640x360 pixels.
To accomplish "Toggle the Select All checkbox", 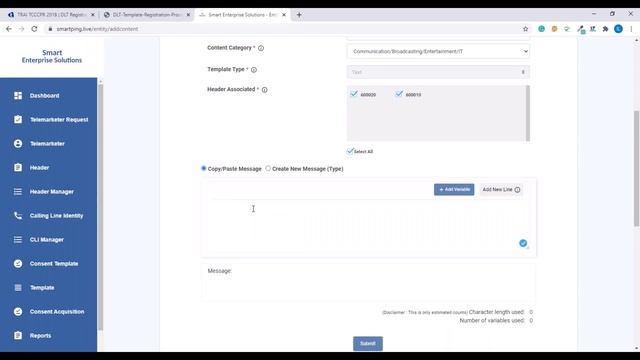I will coord(350,151).
